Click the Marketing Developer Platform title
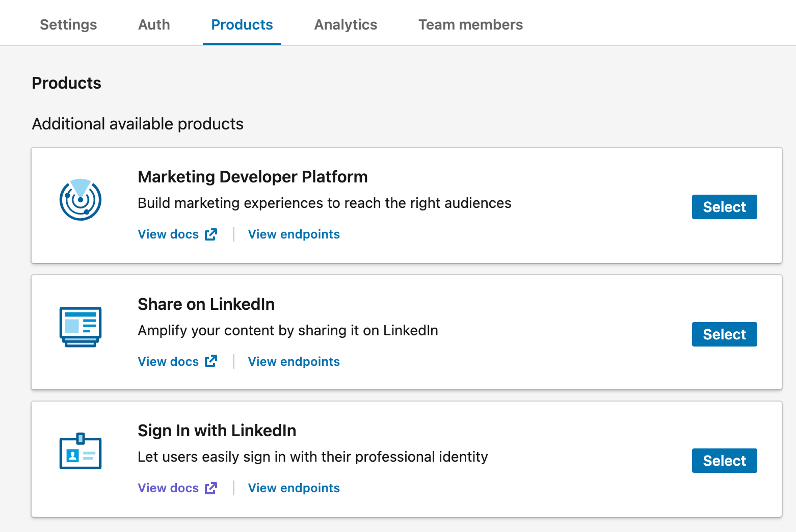This screenshot has width=796, height=532. pos(253,177)
